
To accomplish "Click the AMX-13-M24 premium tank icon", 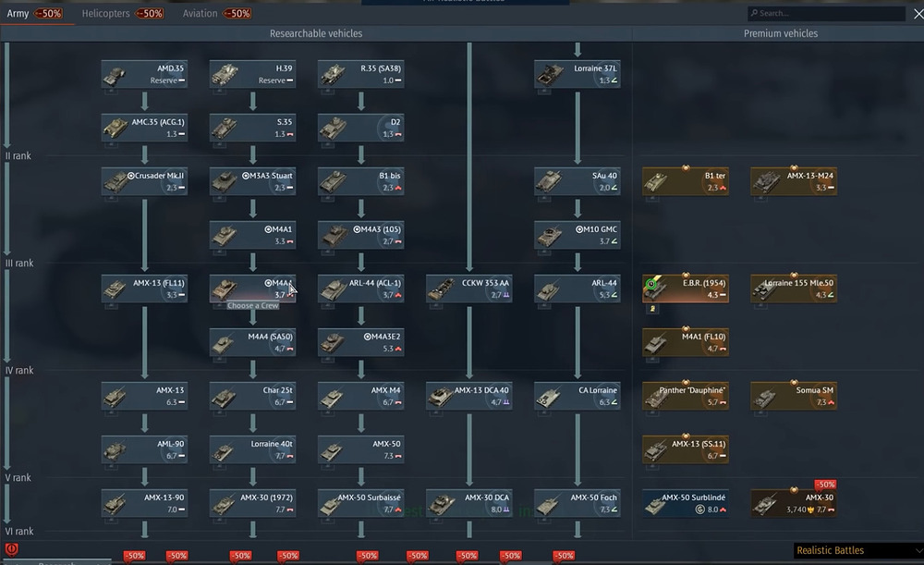I will pos(766,181).
